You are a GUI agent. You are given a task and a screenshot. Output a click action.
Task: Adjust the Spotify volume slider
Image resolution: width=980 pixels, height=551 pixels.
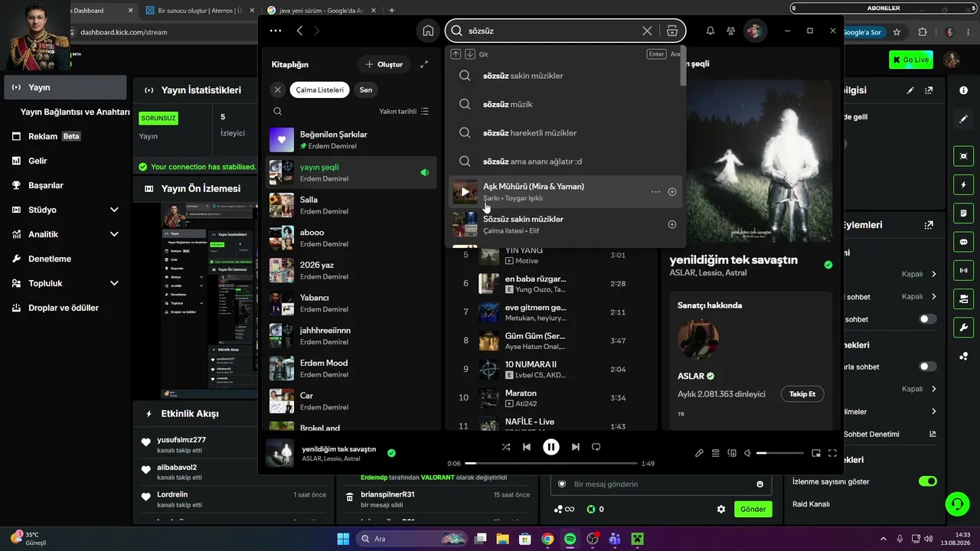pos(780,453)
